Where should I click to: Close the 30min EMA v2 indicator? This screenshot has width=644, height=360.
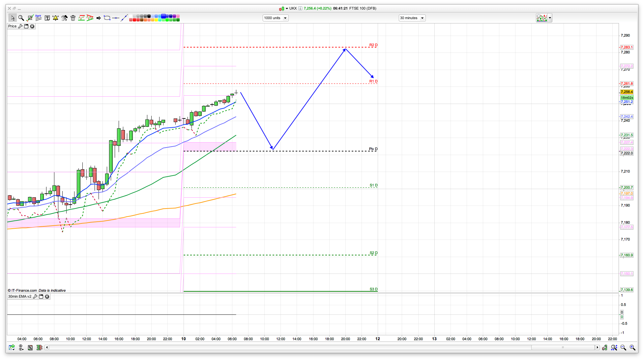point(47,297)
